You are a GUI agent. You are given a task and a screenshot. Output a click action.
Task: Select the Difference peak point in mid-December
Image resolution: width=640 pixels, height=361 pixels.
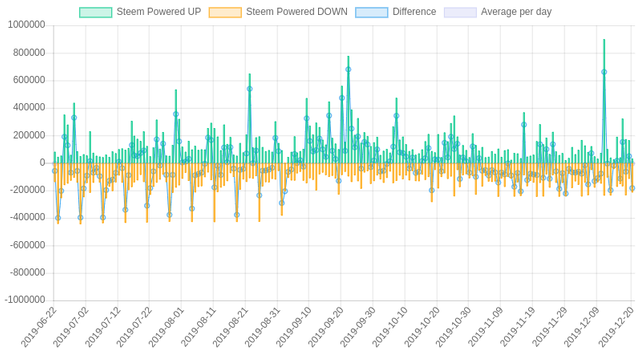click(x=604, y=72)
